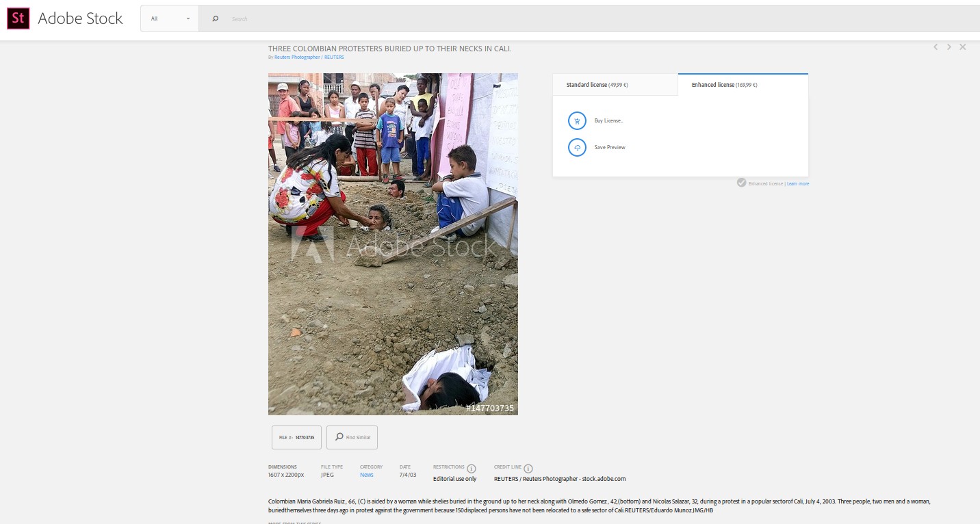Click the Adobe Stock St logo icon

(18, 18)
